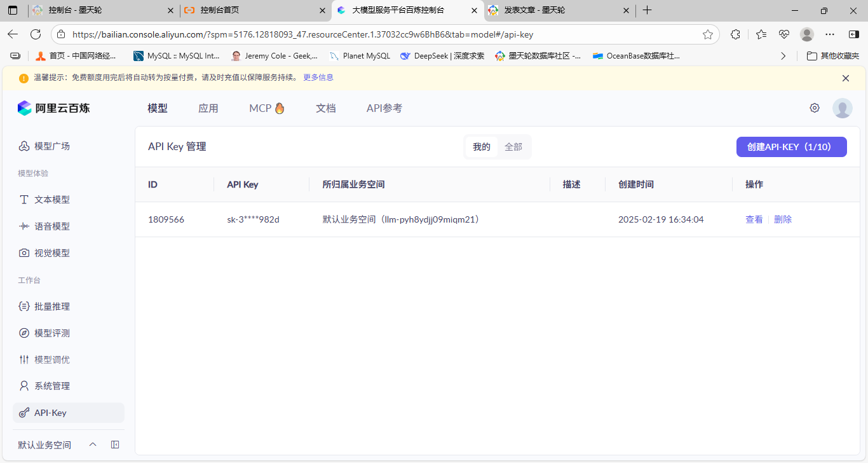Open the 首页 - 中国网络经 bookmark
Image resolution: width=868 pixels, height=463 pixels.
click(76, 56)
